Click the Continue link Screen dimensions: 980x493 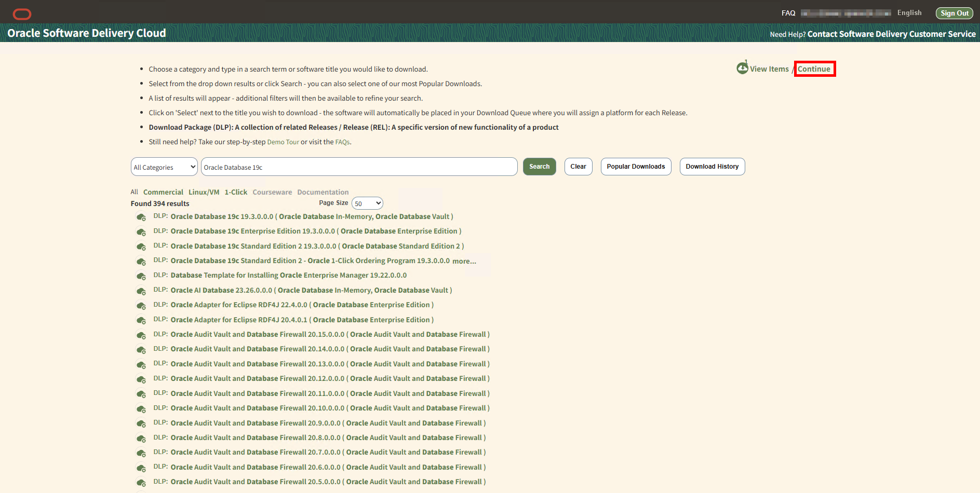tap(814, 69)
